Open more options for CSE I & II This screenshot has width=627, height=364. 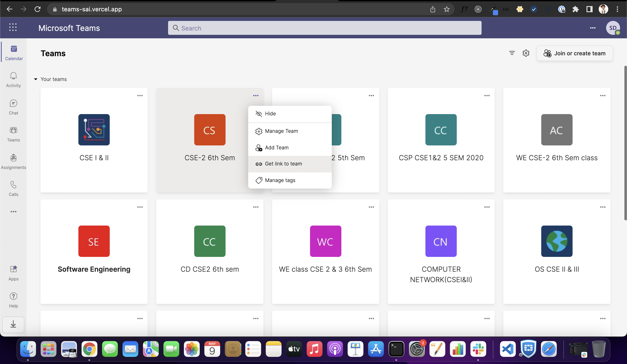point(140,96)
